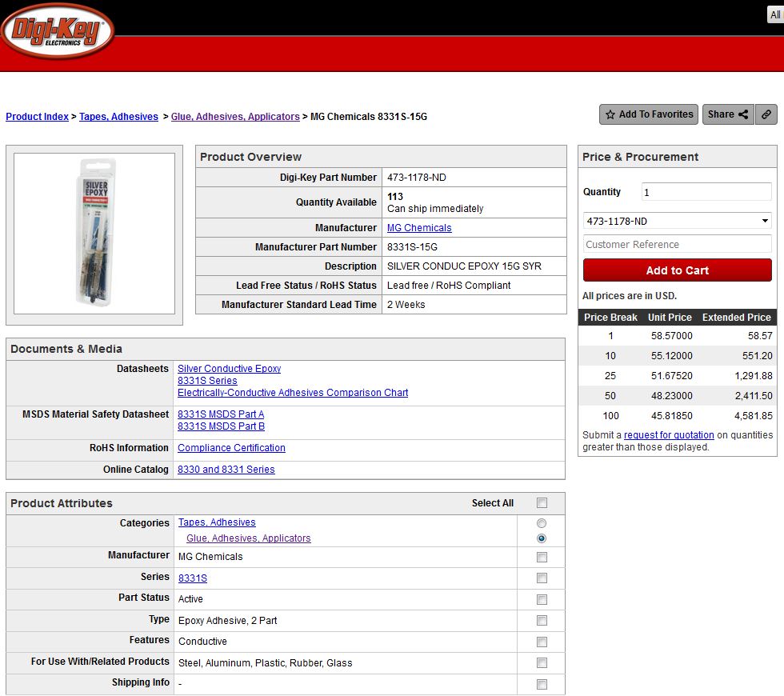This screenshot has height=696, width=784.
Task: Click Glue, Adhesives, Applicators attribute link
Action: [249, 538]
